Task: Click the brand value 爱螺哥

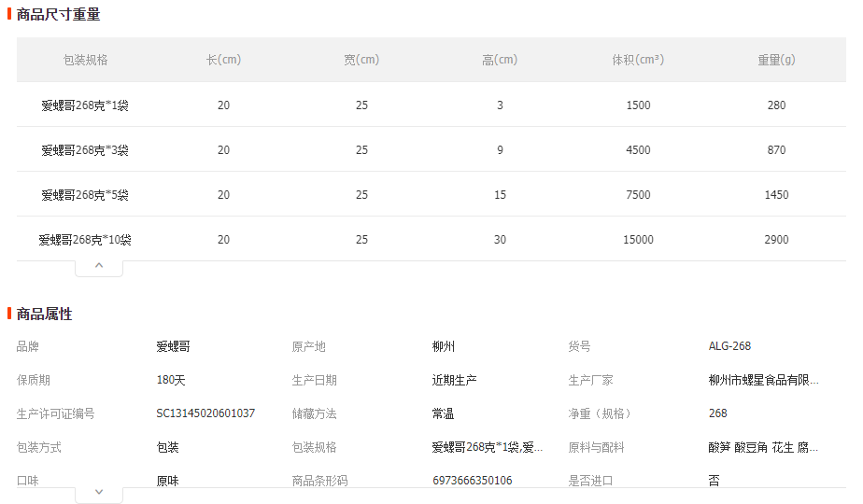Action: (174, 346)
